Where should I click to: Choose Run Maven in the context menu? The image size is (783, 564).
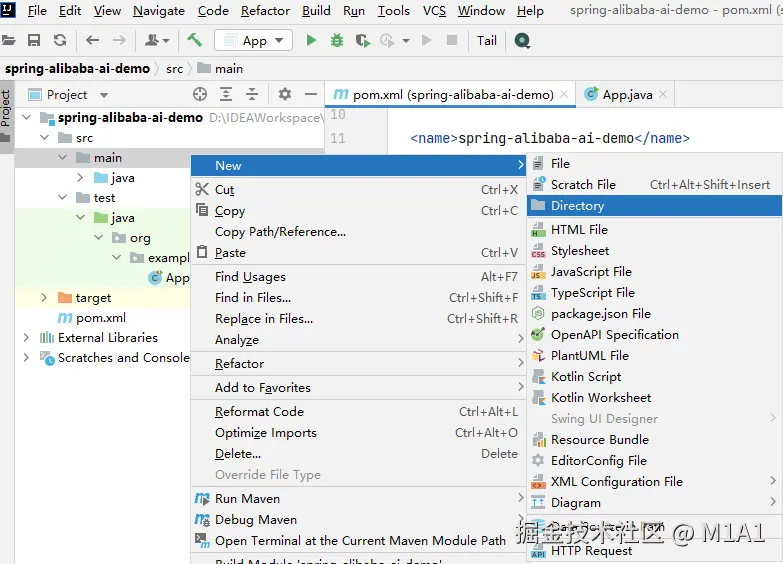(358, 499)
